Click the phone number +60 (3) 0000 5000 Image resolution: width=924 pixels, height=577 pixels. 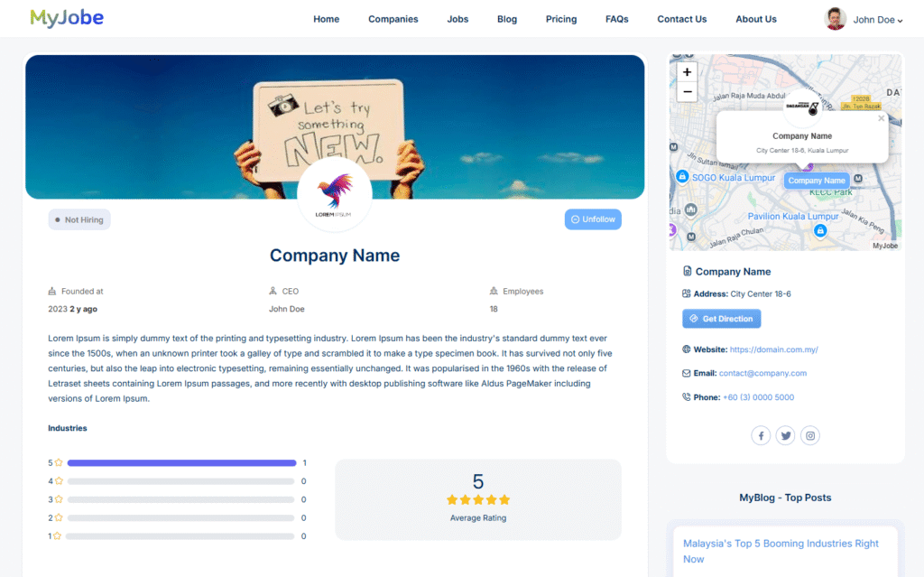click(x=758, y=397)
